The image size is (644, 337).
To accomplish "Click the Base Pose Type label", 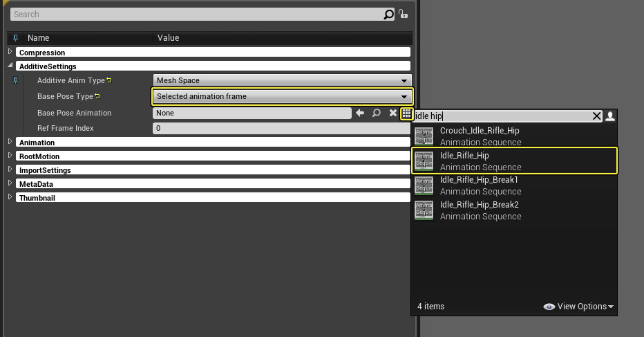I will (x=66, y=96).
